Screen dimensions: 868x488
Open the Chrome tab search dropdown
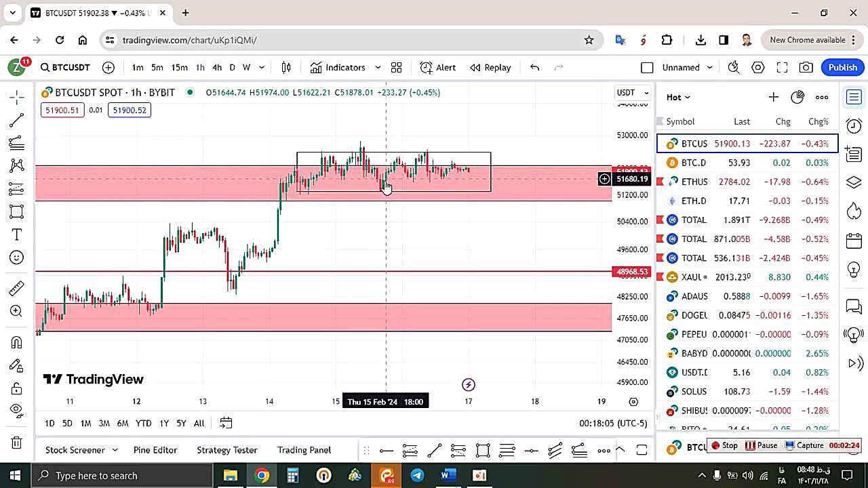pyautogui.click(x=12, y=13)
